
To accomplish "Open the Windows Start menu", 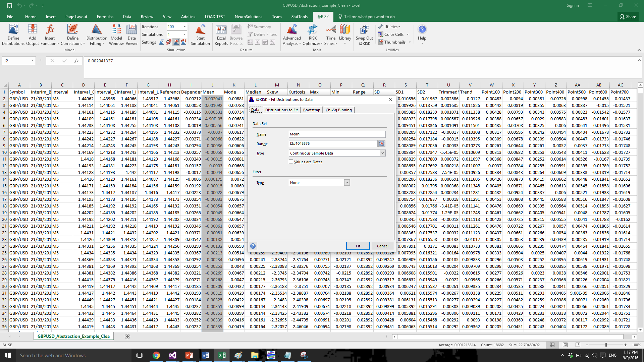I will point(8,355).
